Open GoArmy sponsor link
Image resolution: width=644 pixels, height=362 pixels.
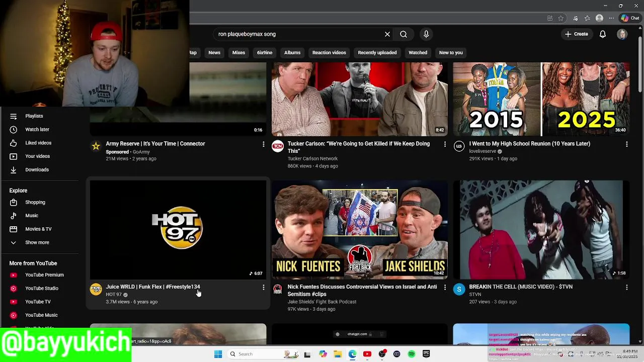coord(141,152)
